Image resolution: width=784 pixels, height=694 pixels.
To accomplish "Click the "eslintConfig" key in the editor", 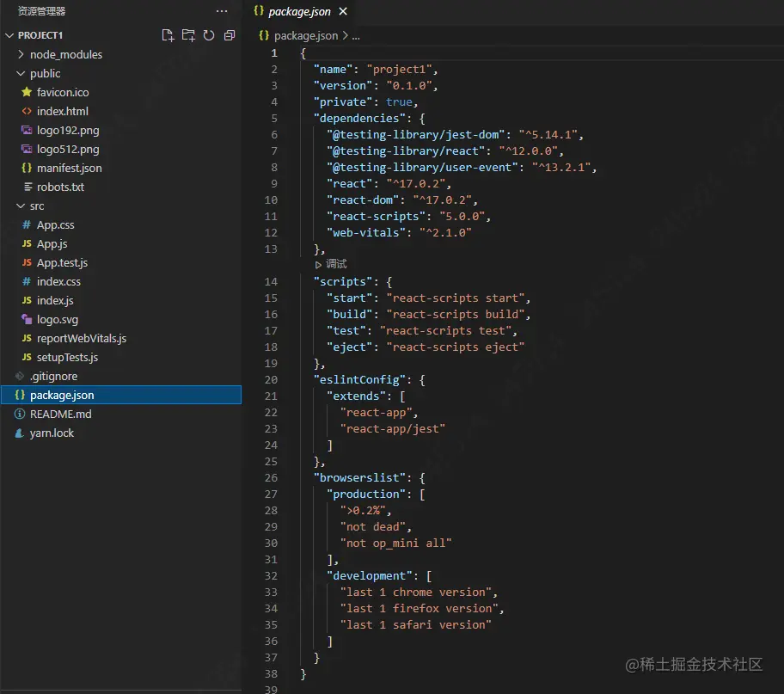I will click(x=359, y=380).
